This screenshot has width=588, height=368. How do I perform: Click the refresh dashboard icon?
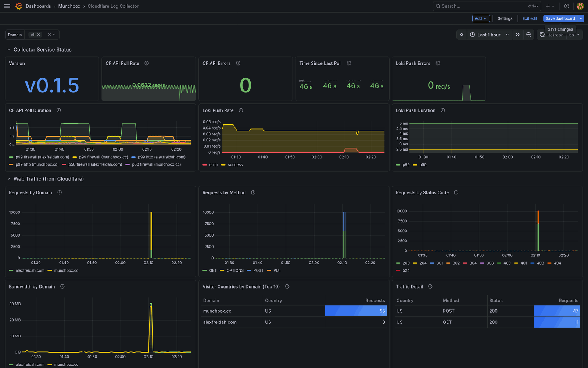[542, 35]
